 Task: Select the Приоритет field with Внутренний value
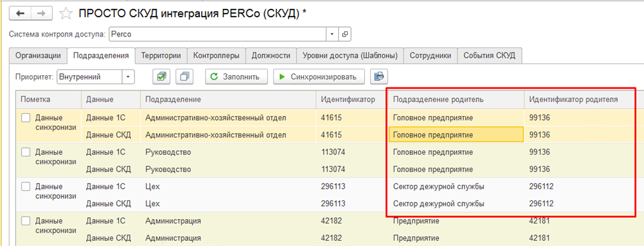pyautogui.click(x=89, y=77)
